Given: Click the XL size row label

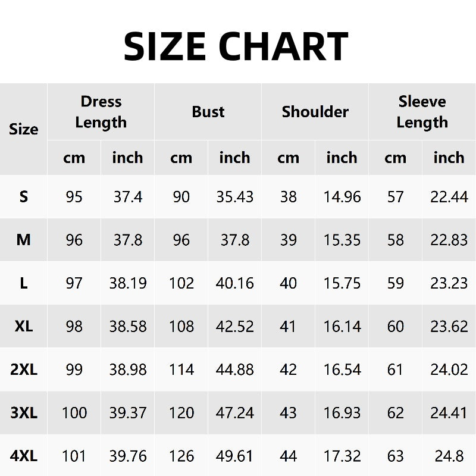Looking at the screenshot, I should coord(24,327).
